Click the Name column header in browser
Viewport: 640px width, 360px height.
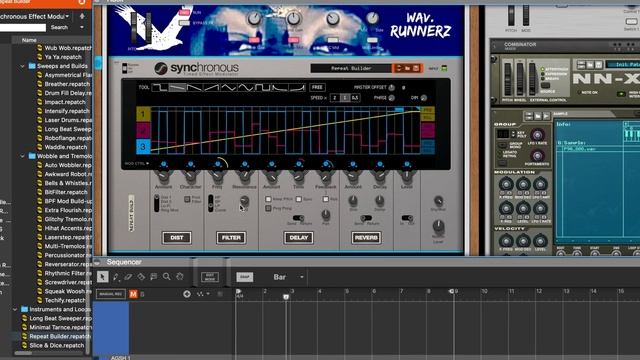click(29, 40)
